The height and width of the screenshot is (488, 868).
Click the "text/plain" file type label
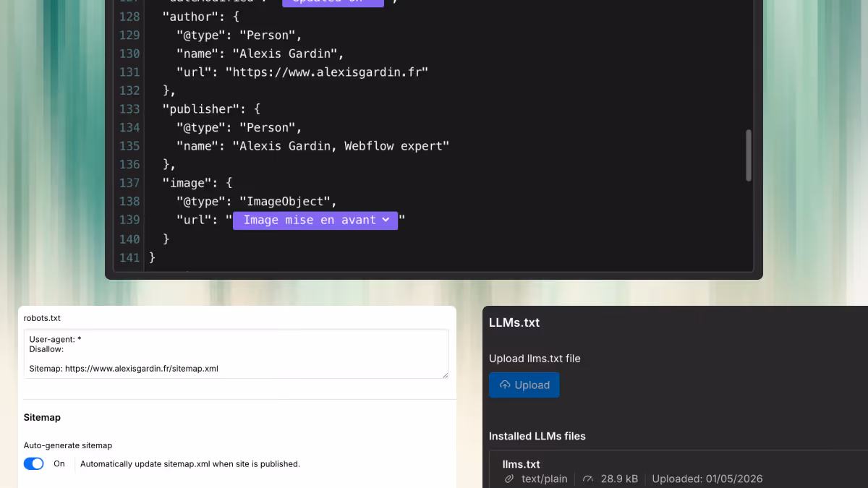point(545,479)
